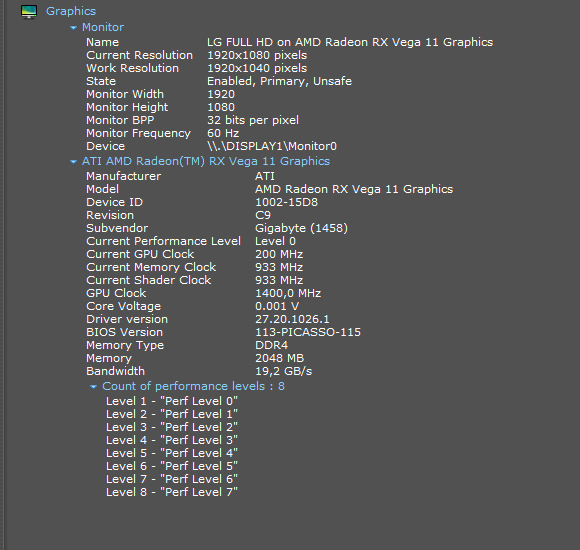
Task: Select Level 2 - "Perf Level 1" row
Action: 172,414
